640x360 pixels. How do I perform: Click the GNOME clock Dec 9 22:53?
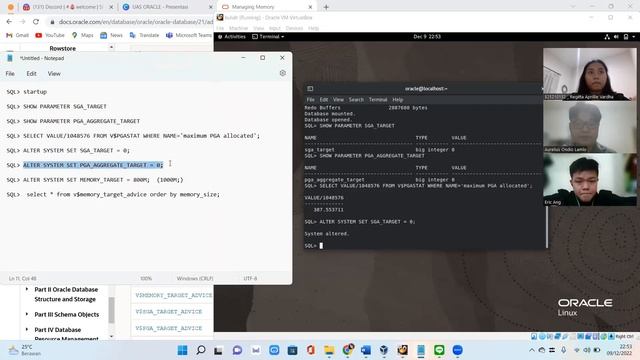[427, 37]
